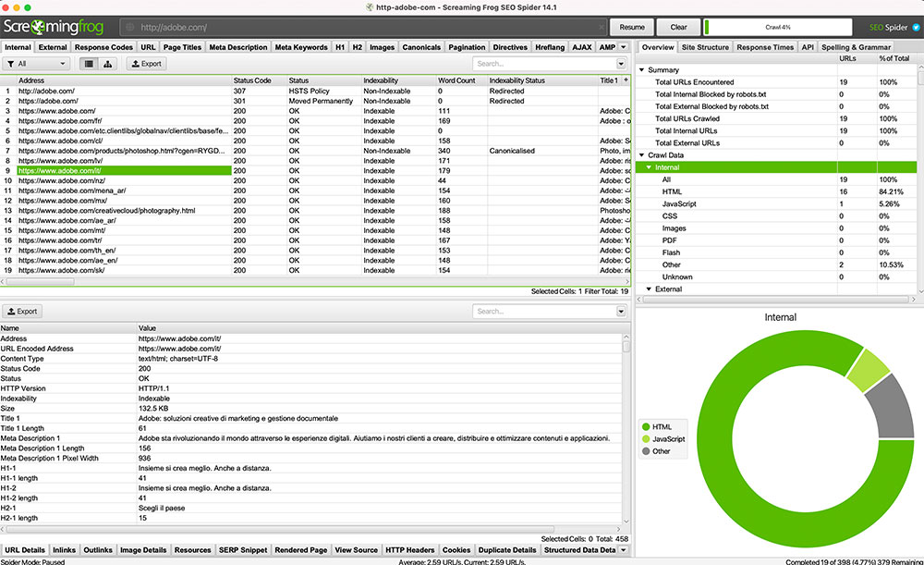Screen dimensions: 924x565
Task: Click the JavaScript legend marker
Action: tap(646, 439)
